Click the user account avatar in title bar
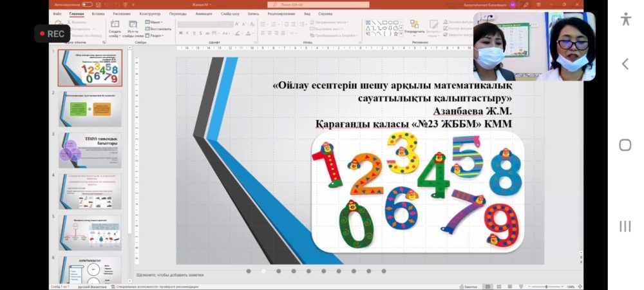 (512, 4)
